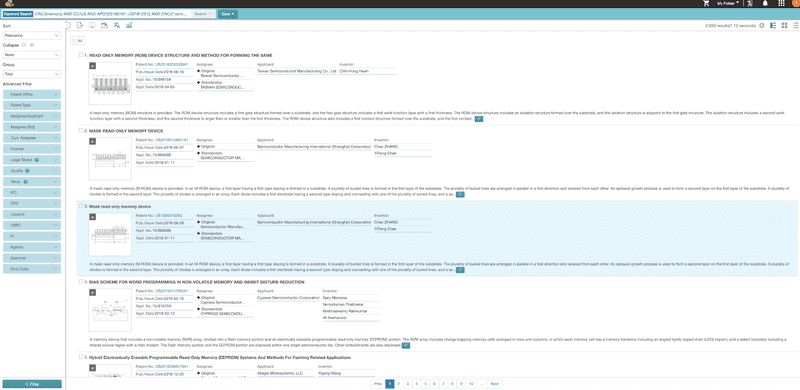Select checkbox for result 2 Mask Read-Only Memory Device

click(81, 131)
